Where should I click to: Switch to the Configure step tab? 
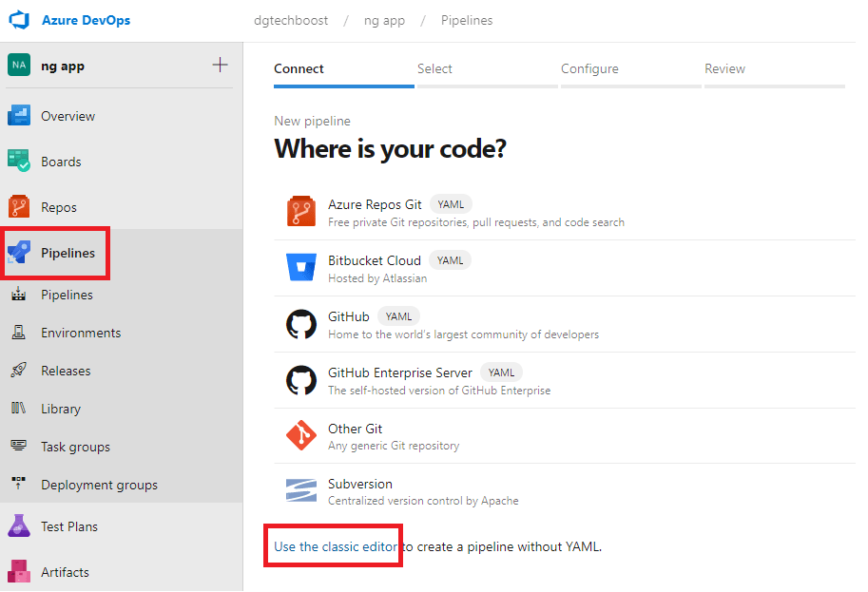click(x=589, y=68)
